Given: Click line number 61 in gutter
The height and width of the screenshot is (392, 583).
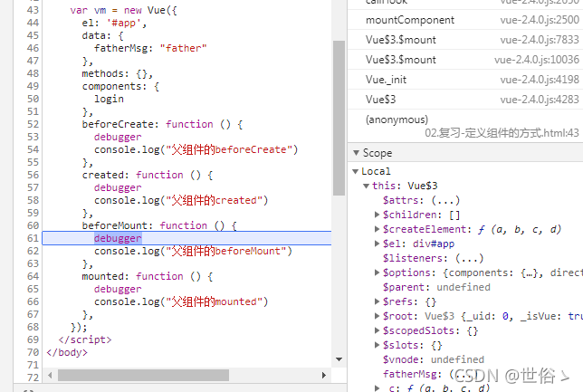Looking at the screenshot, I should [x=33, y=238].
